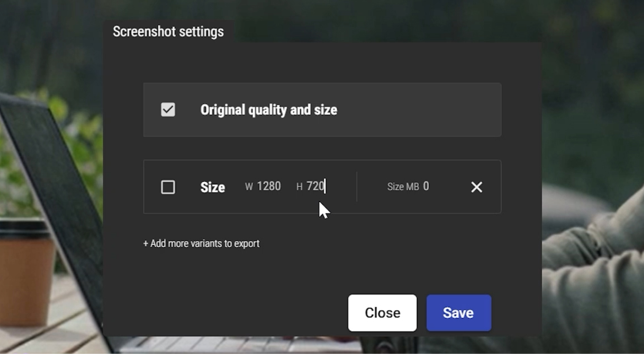Screen dimensions: 644x354
Task: Click the H height label
Action: (x=299, y=187)
